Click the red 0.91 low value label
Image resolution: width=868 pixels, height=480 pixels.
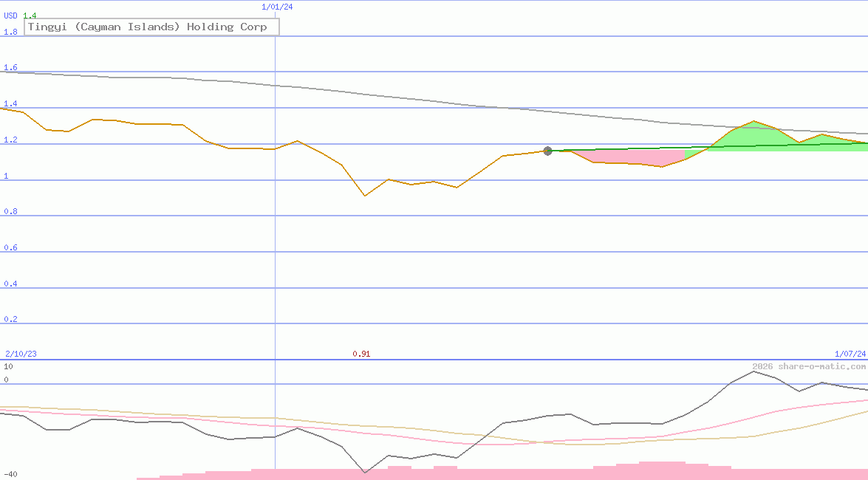pyautogui.click(x=361, y=354)
